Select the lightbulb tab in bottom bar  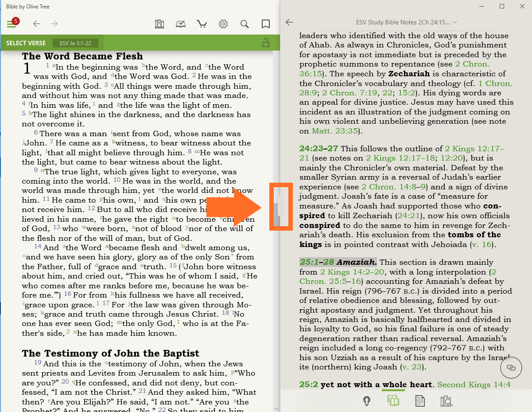[x=367, y=401]
